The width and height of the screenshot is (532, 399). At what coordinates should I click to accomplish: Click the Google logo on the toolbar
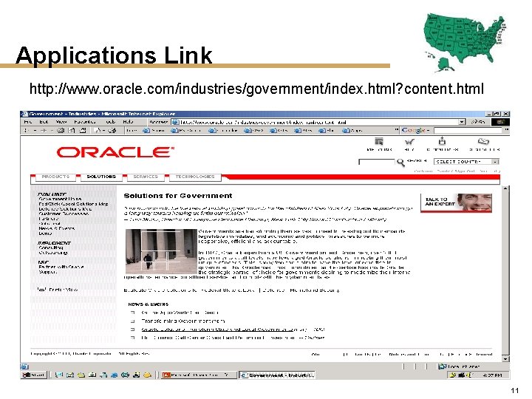[x=413, y=130]
